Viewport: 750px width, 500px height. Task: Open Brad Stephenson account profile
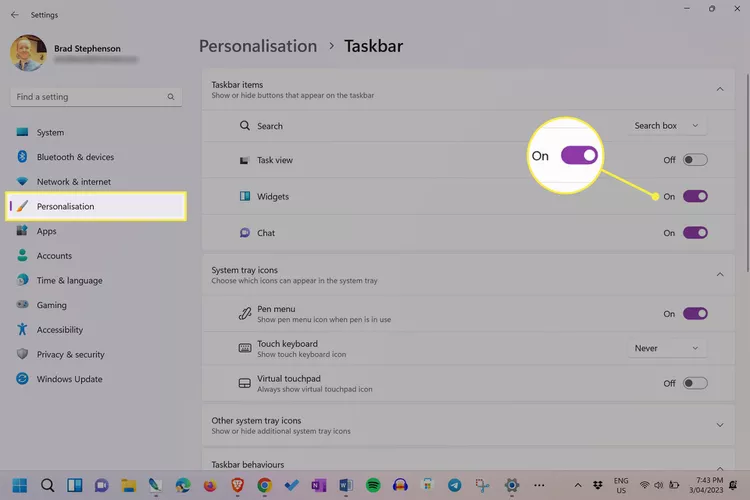(74, 53)
